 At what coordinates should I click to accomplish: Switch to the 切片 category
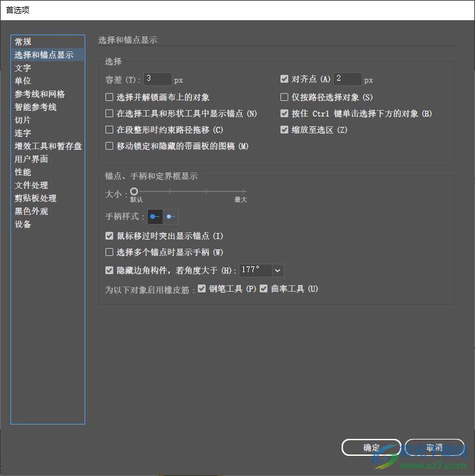point(47,120)
